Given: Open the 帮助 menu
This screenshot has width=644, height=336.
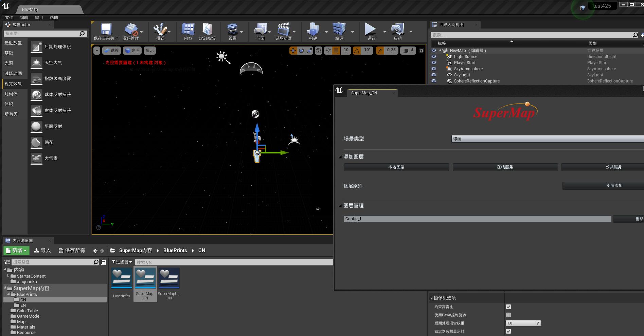Looking at the screenshot, I should (54, 18).
